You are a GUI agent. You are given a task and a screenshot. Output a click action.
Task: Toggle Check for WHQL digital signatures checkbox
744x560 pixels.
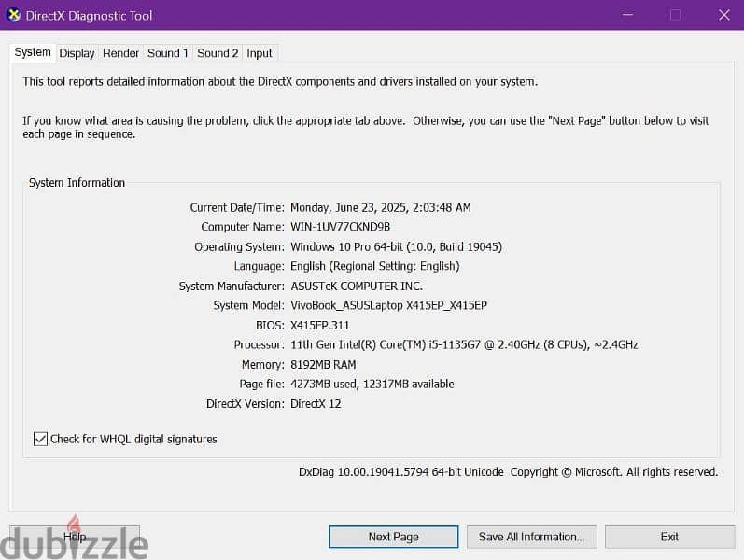(40, 439)
